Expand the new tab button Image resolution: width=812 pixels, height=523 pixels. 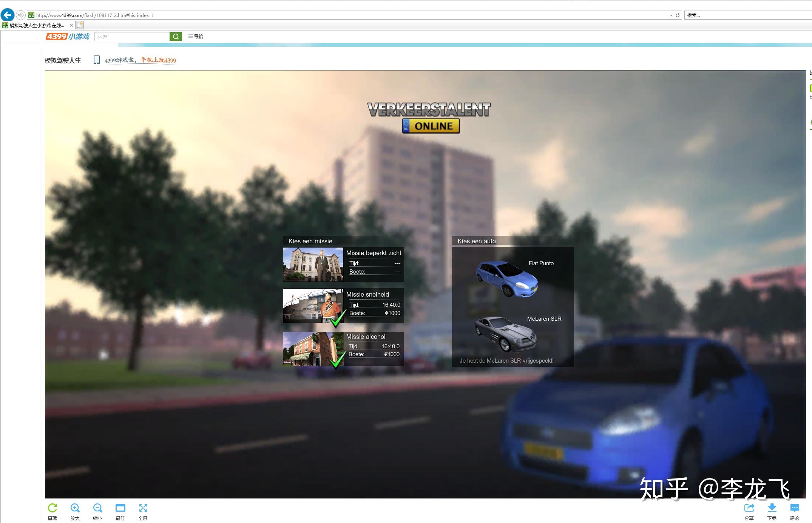pyautogui.click(x=80, y=25)
